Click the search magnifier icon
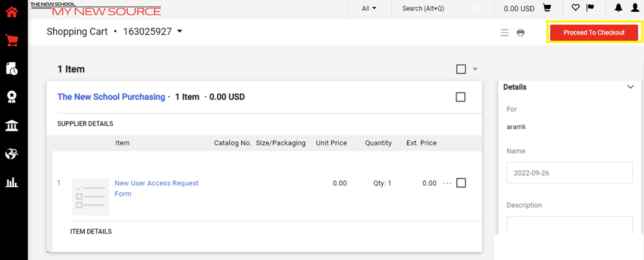Viewport: 644px width, 260px height. click(477, 9)
